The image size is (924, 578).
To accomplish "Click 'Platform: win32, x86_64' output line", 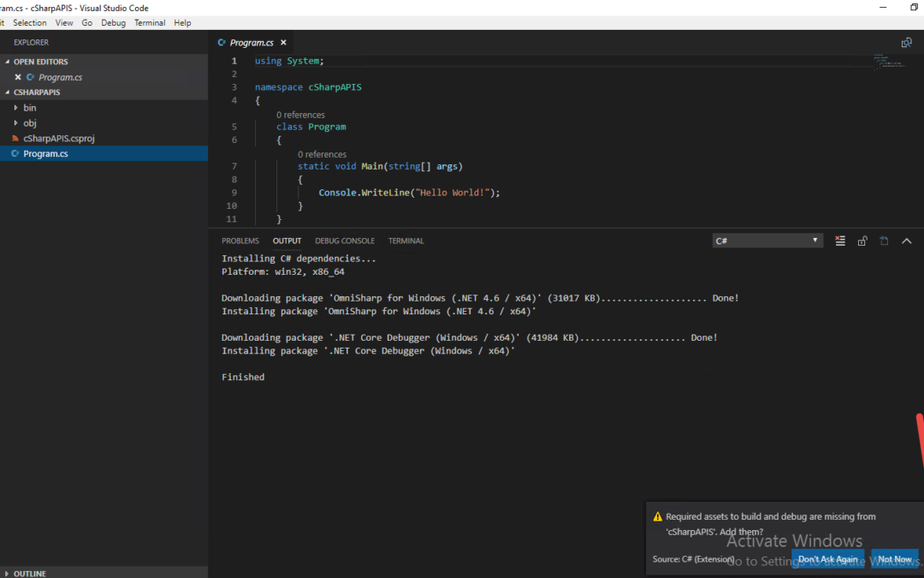I will click(x=283, y=272).
